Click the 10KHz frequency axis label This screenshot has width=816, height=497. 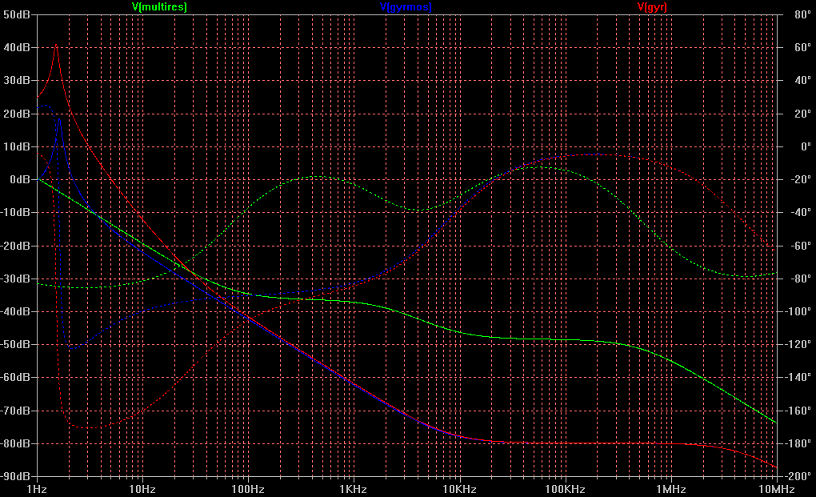(x=460, y=489)
